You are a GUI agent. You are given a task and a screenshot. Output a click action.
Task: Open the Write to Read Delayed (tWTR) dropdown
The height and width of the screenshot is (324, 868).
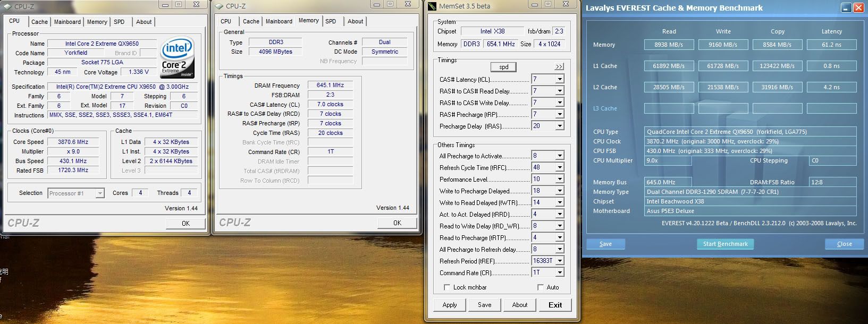[x=559, y=202]
